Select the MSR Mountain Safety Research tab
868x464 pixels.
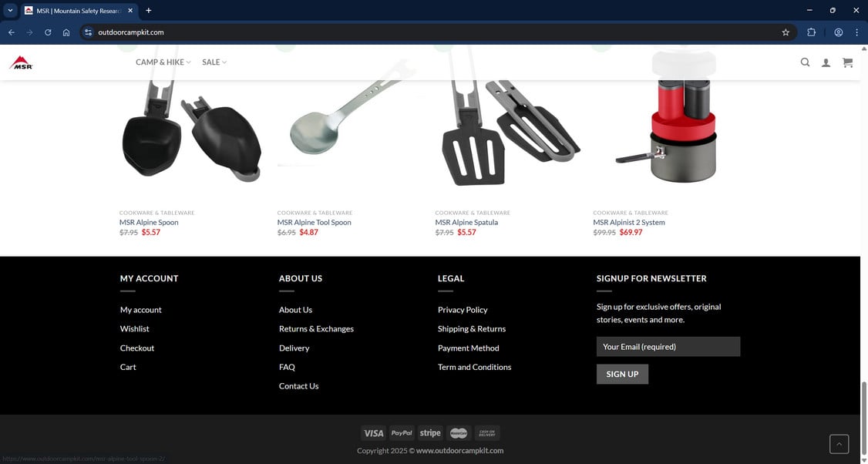point(79,11)
